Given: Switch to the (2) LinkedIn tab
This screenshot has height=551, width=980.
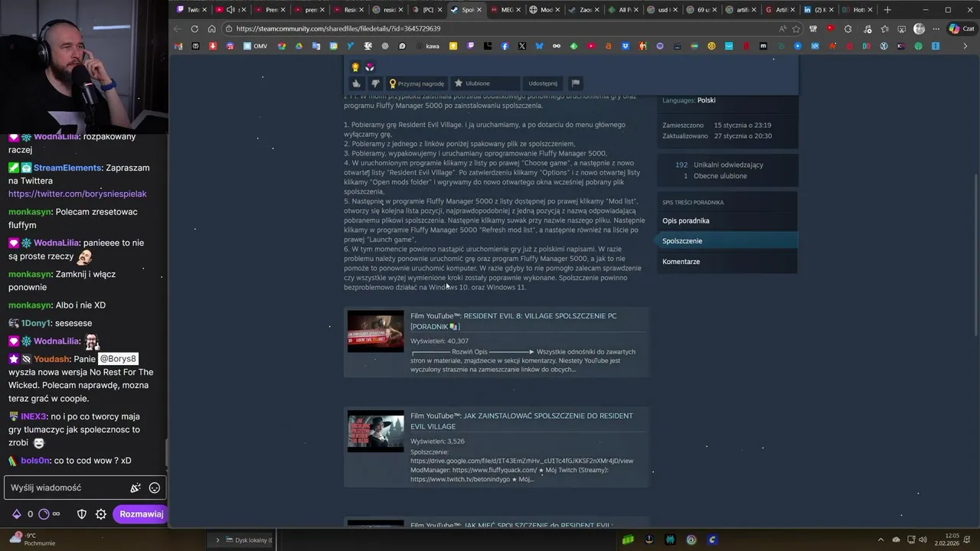Looking at the screenshot, I should tap(818, 10).
